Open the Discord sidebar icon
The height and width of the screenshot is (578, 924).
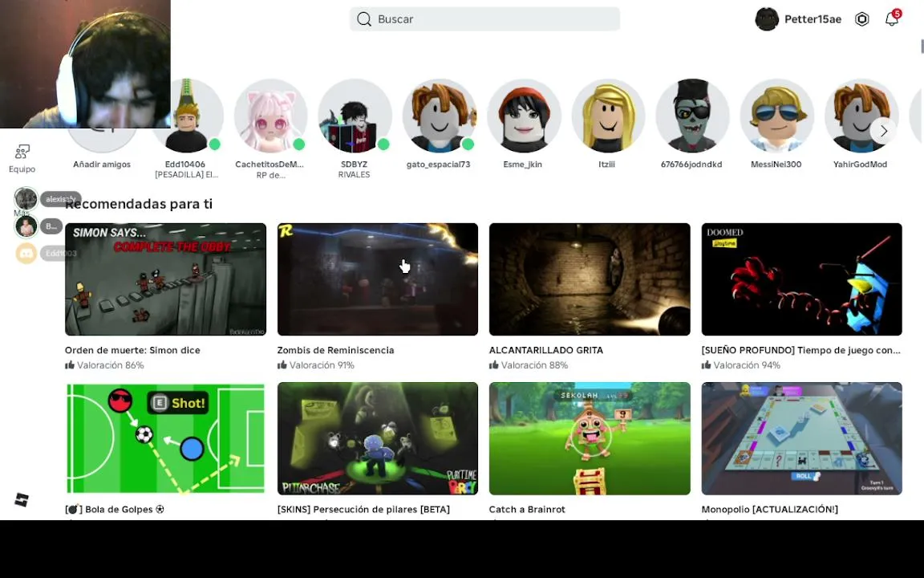pyautogui.click(x=26, y=254)
